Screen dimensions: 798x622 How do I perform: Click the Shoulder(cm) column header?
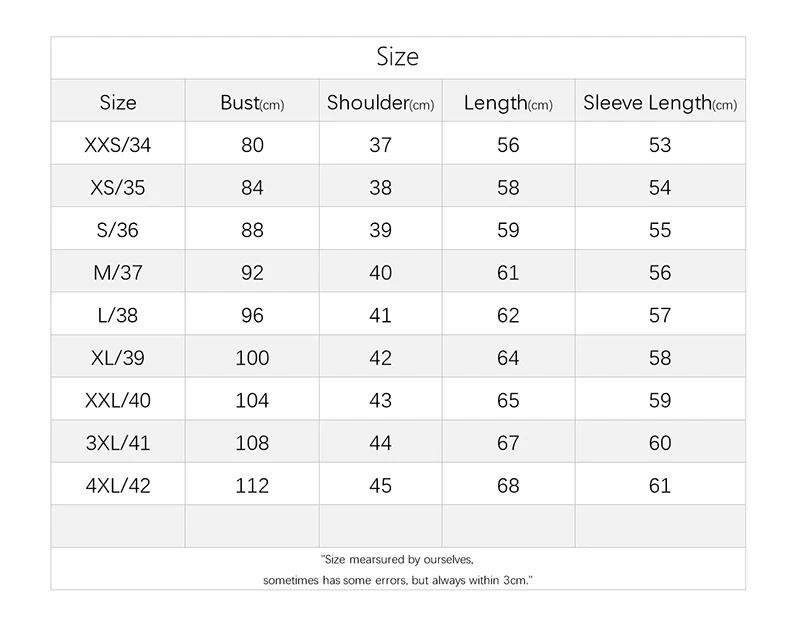(x=380, y=103)
